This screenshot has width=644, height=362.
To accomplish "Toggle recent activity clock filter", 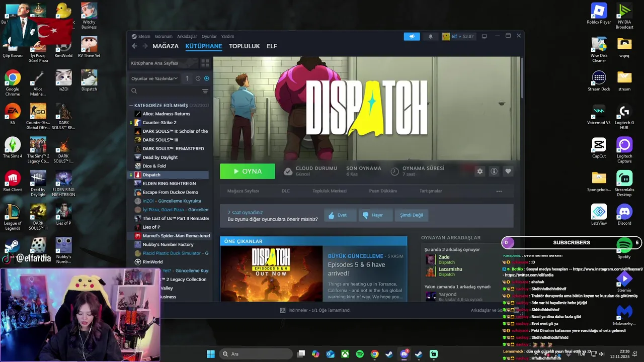I will point(198,78).
